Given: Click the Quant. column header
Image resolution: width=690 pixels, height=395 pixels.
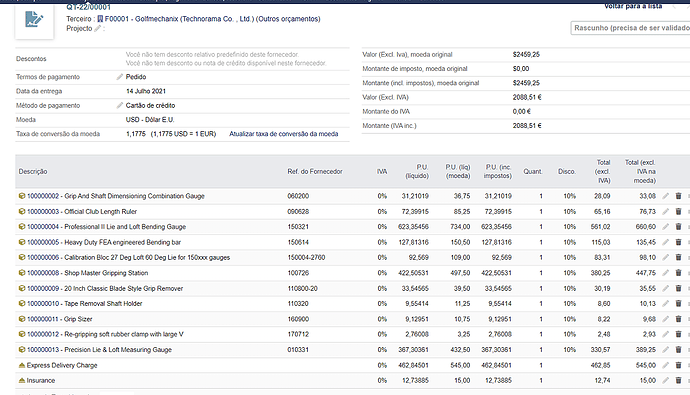Looking at the screenshot, I should [x=532, y=172].
